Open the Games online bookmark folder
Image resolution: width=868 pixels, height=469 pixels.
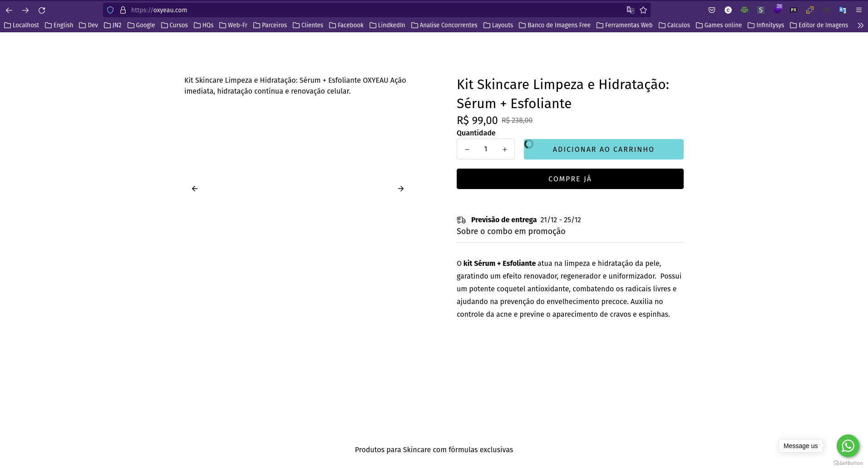[719, 25]
